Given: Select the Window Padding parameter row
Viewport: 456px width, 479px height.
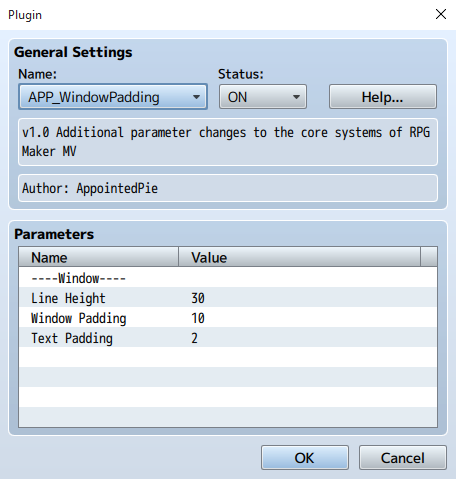Looking at the screenshot, I should (228, 317).
